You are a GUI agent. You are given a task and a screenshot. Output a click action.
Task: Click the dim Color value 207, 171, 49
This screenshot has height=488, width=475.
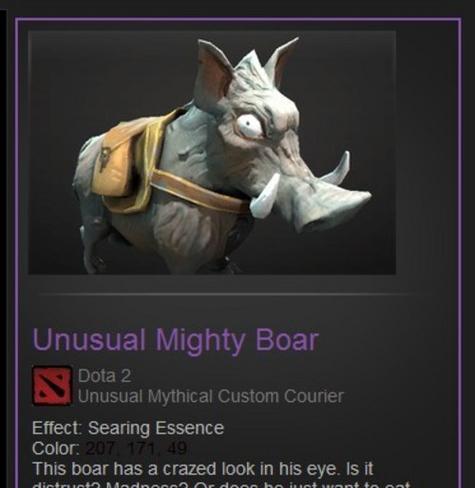(x=136, y=449)
